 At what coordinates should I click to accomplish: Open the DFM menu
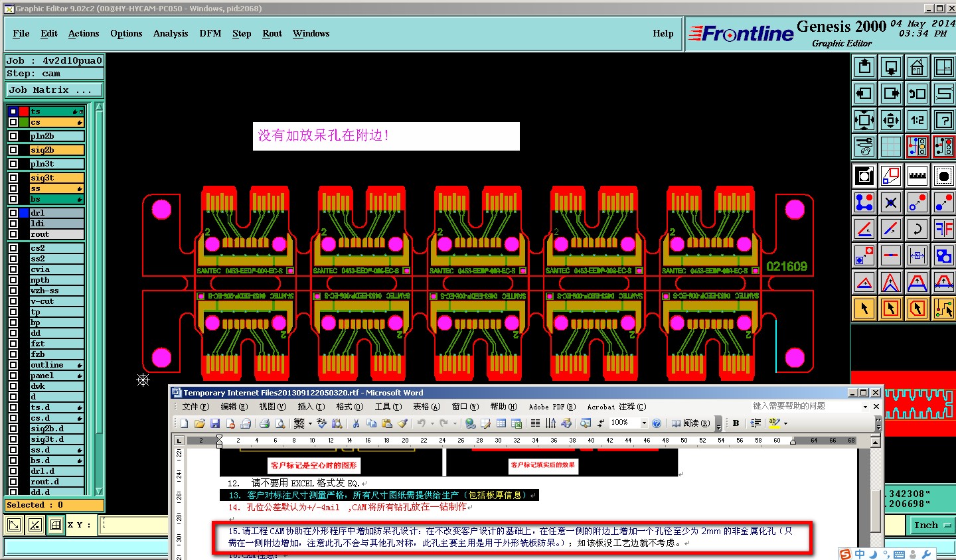(210, 33)
